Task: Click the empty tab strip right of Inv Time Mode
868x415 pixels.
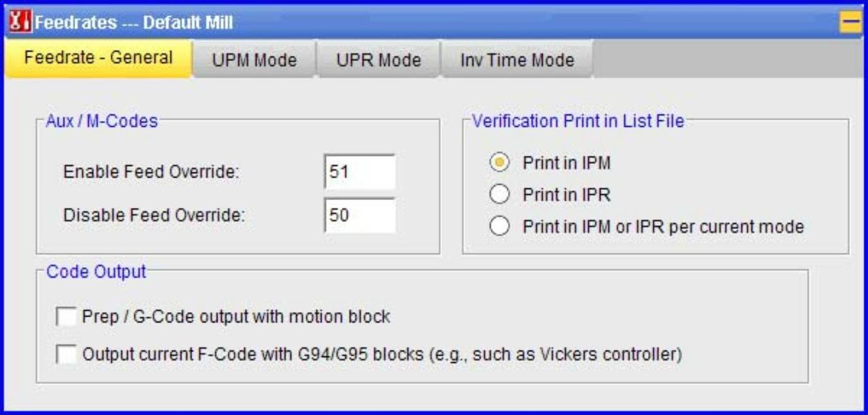Action: pos(727,60)
